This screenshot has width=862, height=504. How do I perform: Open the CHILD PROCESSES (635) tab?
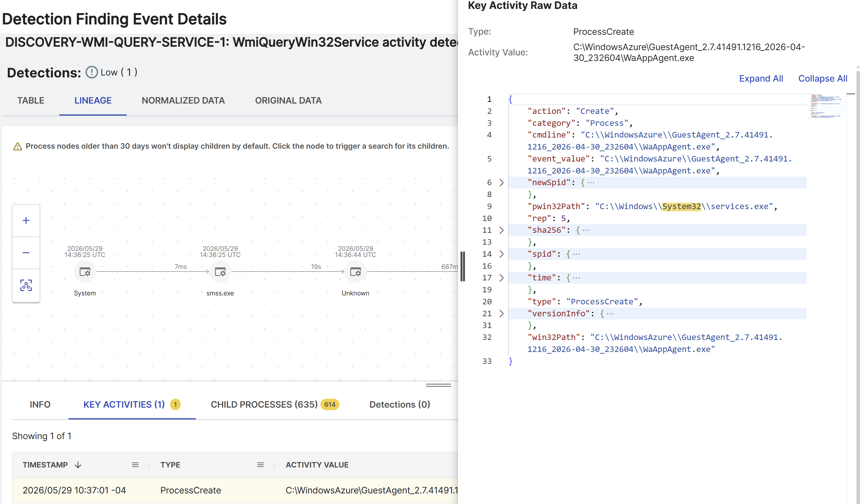pos(275,404)
